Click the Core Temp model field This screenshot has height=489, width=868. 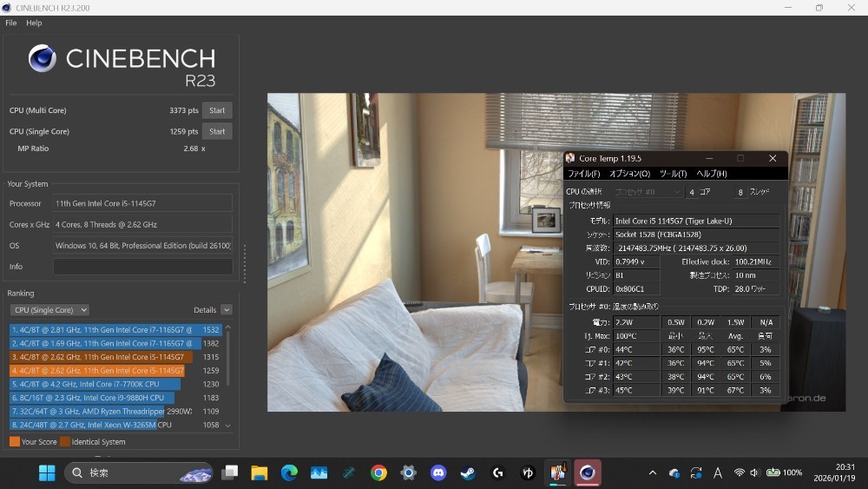[x=696, y=221]
